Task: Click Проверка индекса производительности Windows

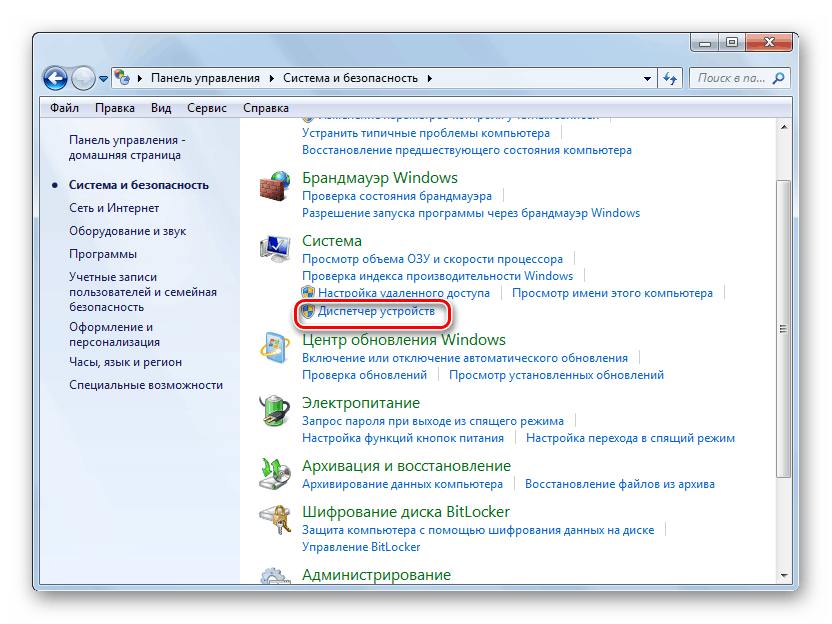Action: coord(438,276)
